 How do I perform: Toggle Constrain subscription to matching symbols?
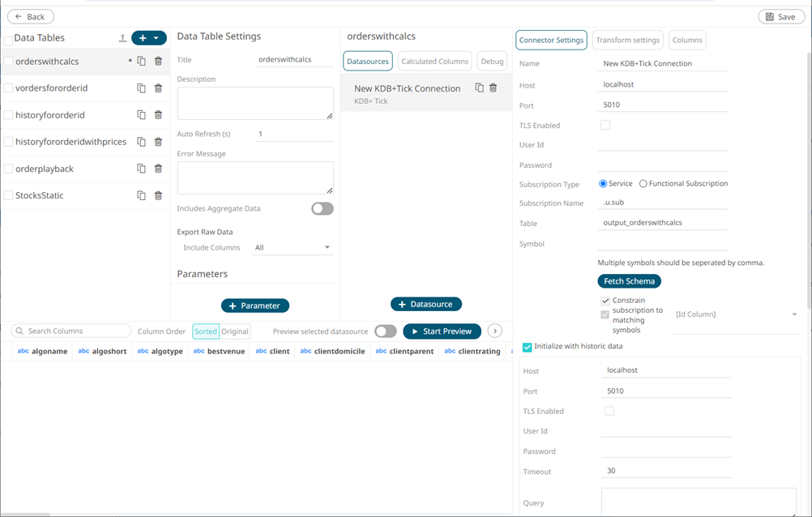pos(605,301)
